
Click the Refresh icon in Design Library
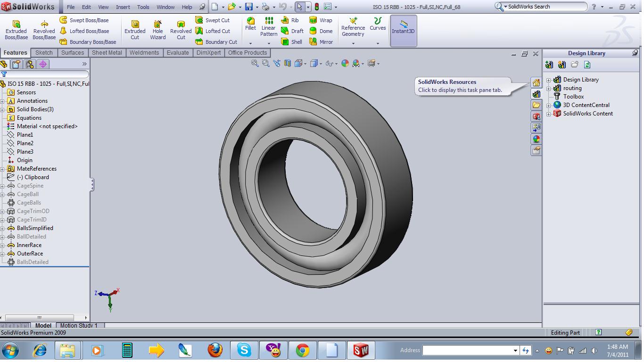[x=587, y=65]
